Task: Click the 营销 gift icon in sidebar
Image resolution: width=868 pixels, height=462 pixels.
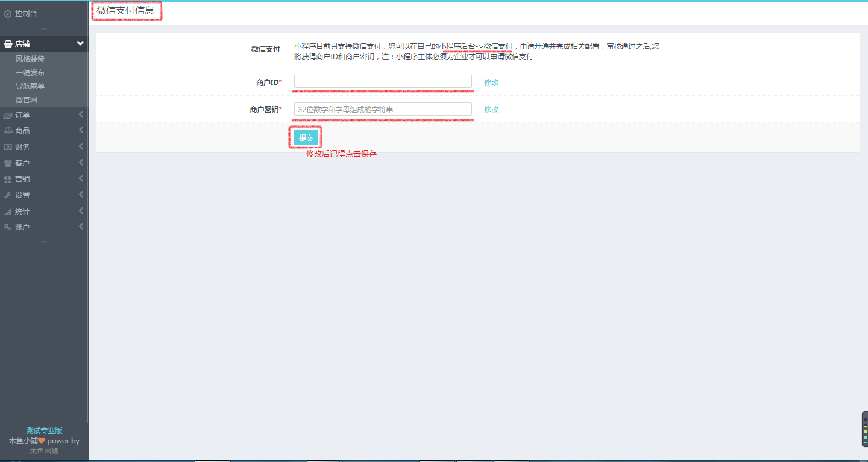Action: 8,179
